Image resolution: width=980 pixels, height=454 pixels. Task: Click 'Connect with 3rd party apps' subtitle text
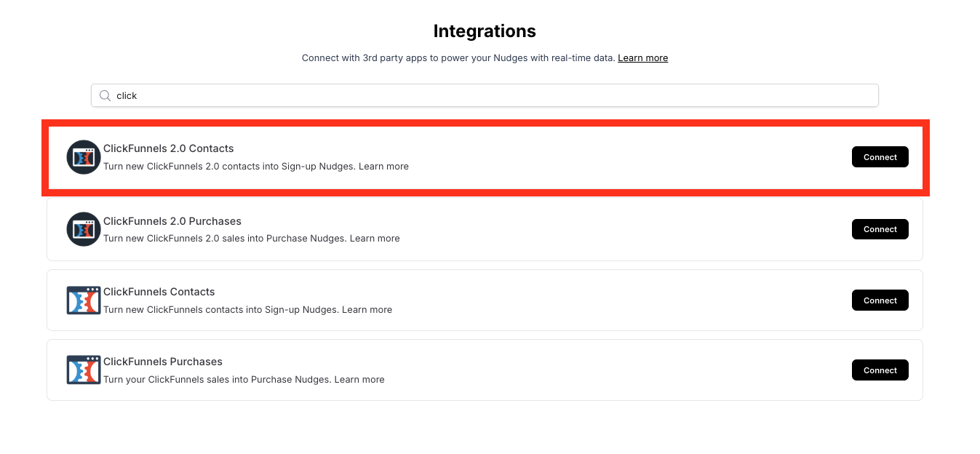point(458,58)
